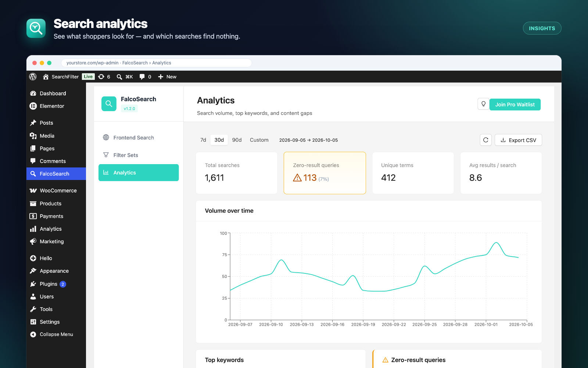The image size is (588, 368).
Task: Open the Settings menu item
Action: (x=56, y=322)
